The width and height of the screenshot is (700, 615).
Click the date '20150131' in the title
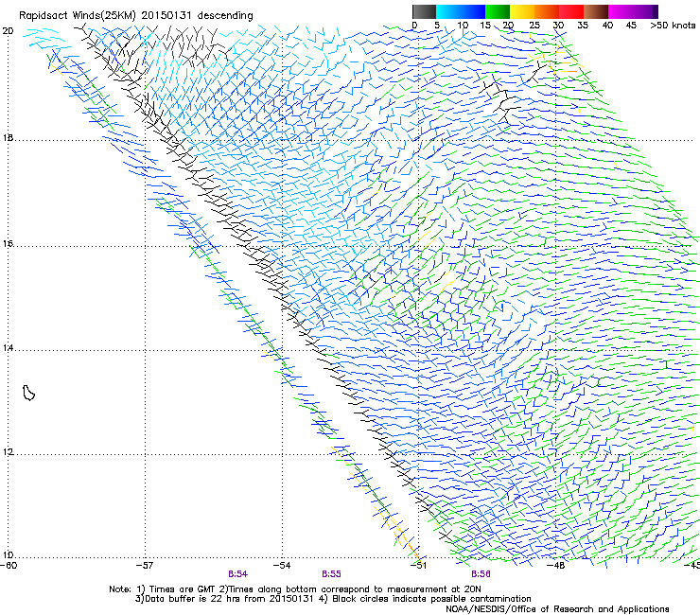click(x=166, y=15)
